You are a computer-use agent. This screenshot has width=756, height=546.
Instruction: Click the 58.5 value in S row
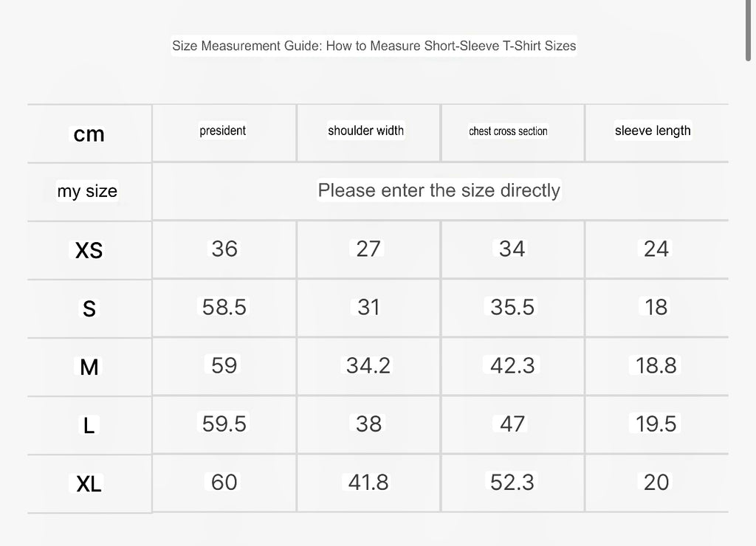pyautogui.click(x=224, y=307)
